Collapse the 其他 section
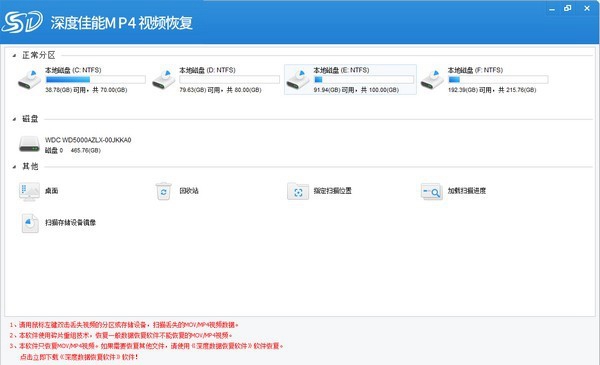600x365 pixels. point(14,166)
